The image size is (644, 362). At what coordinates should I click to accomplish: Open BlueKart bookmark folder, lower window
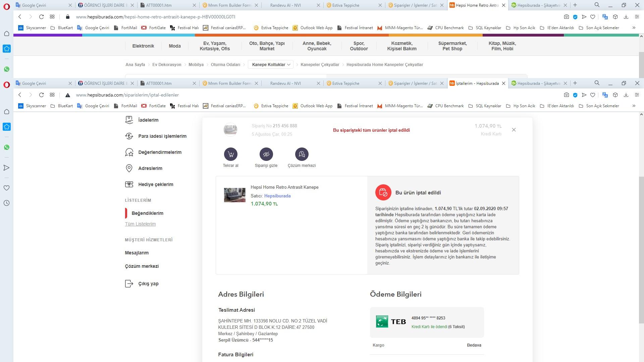tap(61, 106)
